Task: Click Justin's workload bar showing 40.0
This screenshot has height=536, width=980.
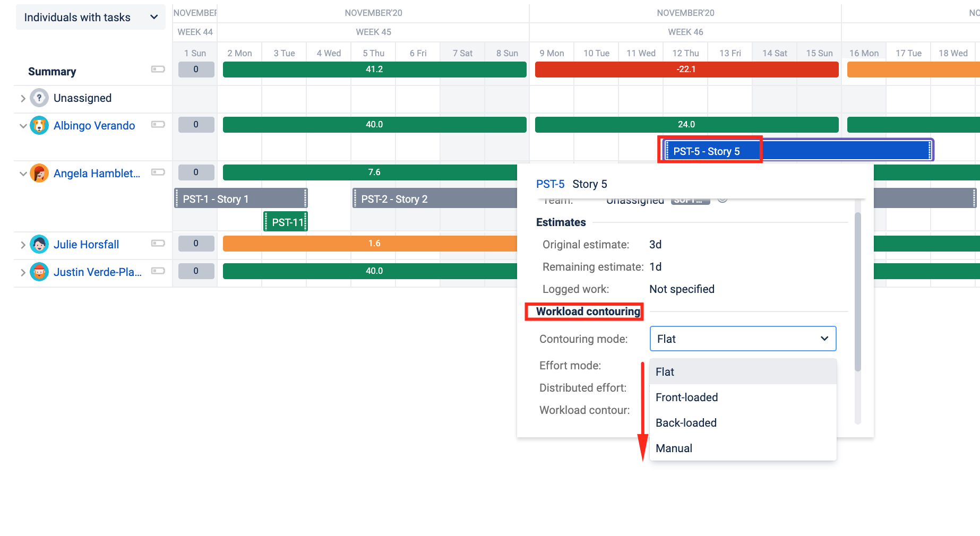Action: (x=370, y=271)
